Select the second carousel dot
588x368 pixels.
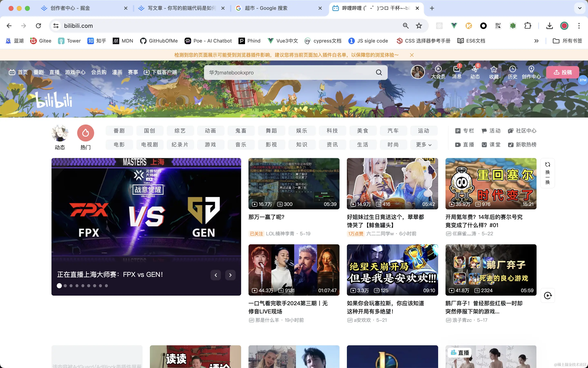(65, 286)
